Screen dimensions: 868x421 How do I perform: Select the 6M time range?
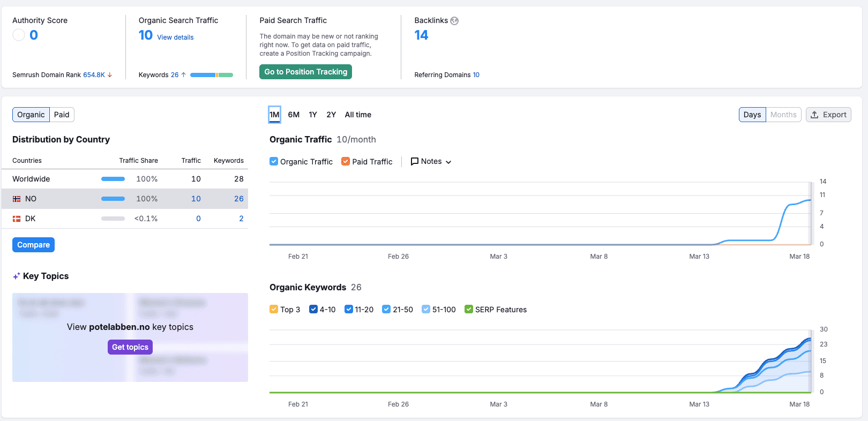(294, 115)
